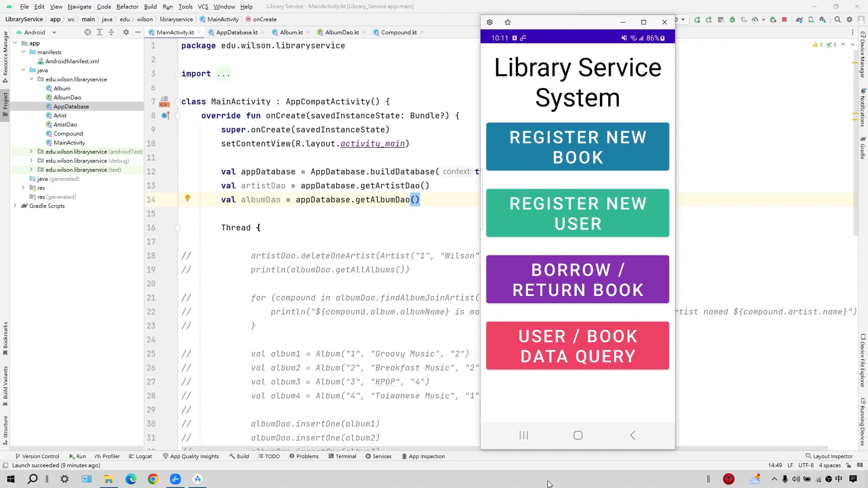Toggle fold on the Thread block
This screenshot has width=868, height=488.
click(178, 228)
